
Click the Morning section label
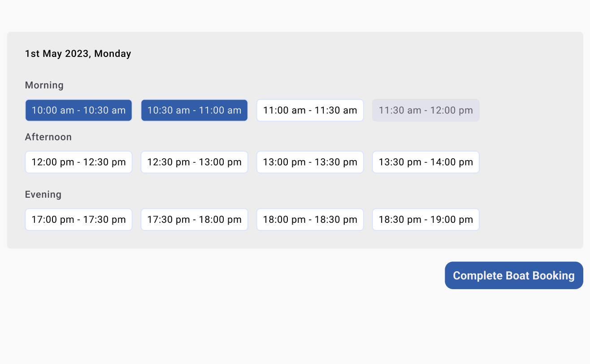pos(44,85)
